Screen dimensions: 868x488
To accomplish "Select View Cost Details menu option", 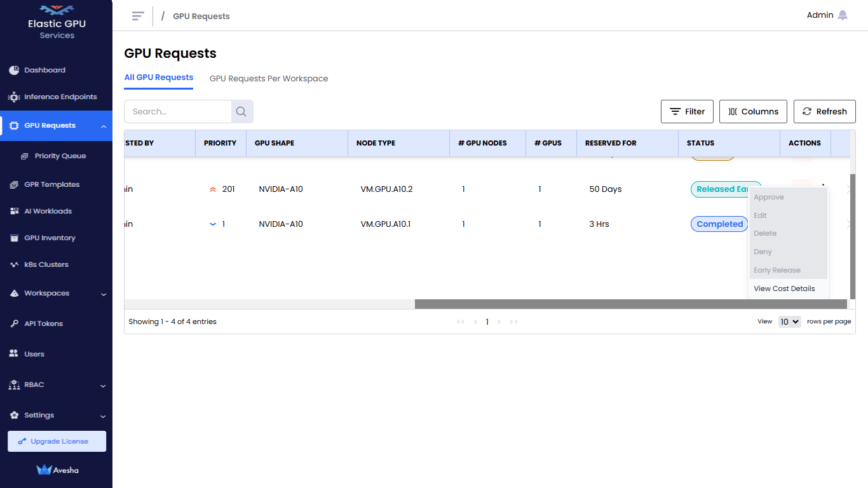I will [x=784, y=288].
